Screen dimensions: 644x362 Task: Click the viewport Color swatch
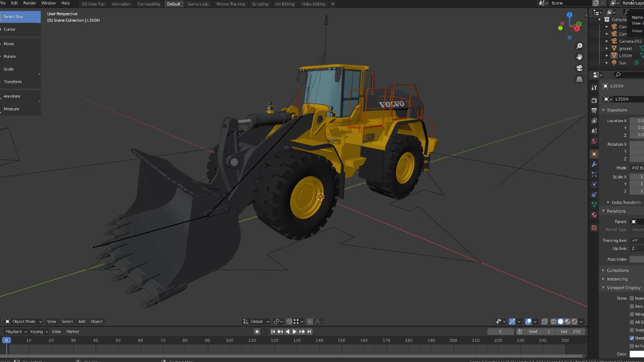[636, 354]
